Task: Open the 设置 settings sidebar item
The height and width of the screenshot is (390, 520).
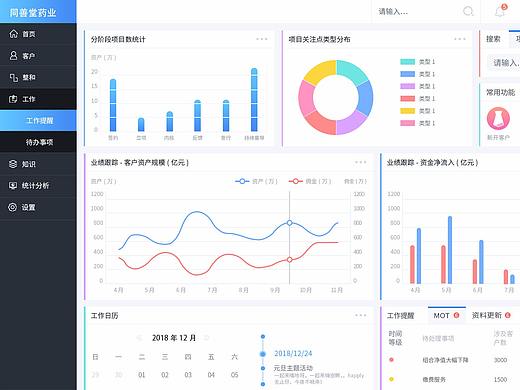Action: (38, 207)
